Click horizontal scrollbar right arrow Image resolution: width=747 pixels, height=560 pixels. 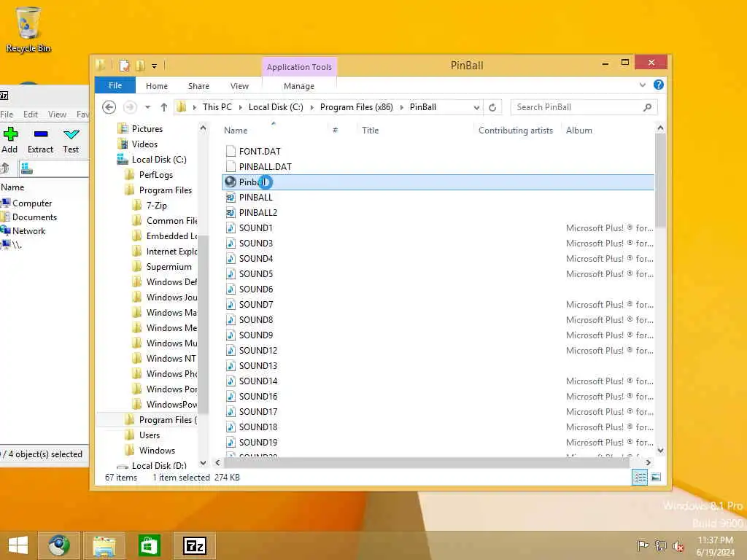tap(648, 462)
